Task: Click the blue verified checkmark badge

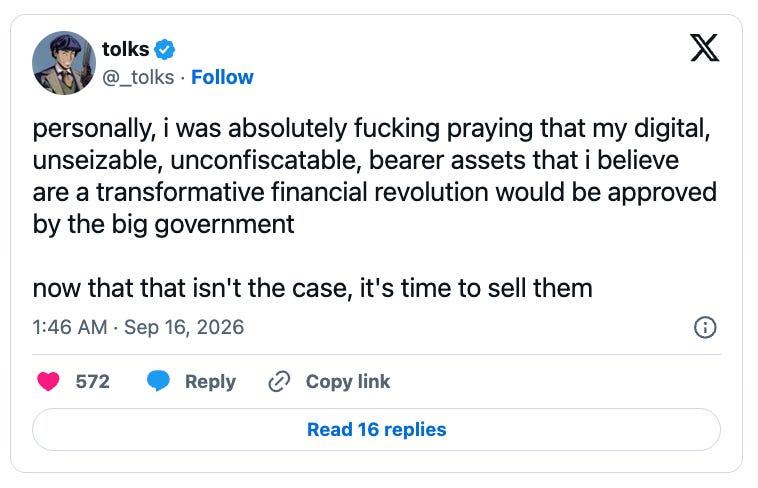Action: (x=164, y=49)
